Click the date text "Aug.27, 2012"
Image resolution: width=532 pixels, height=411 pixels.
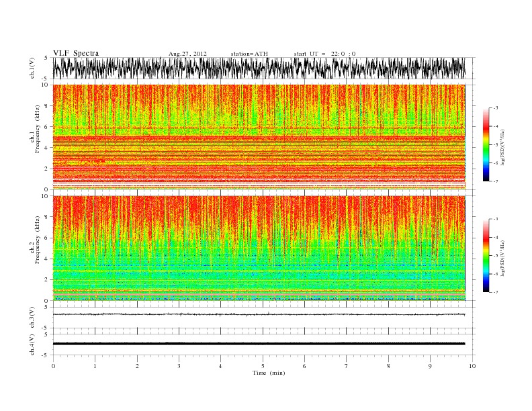click(187, 54)
